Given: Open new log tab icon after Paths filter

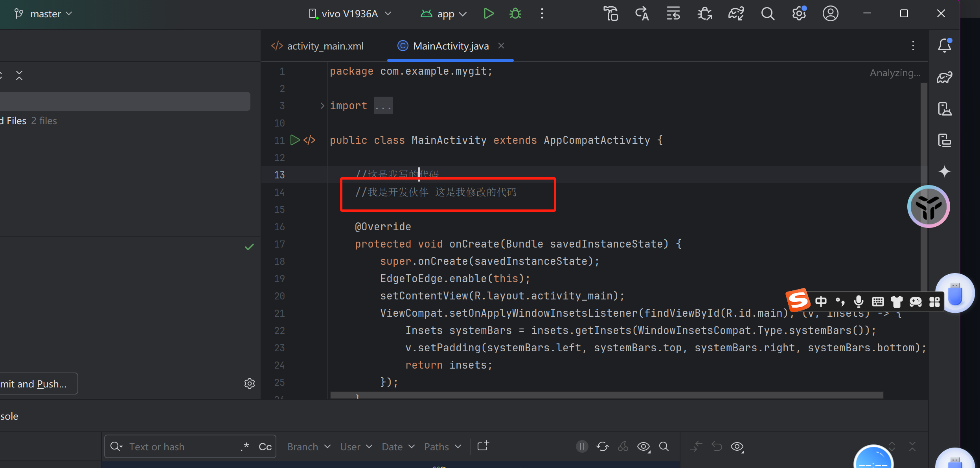Looking at the screenshot, I should point(483,446).
